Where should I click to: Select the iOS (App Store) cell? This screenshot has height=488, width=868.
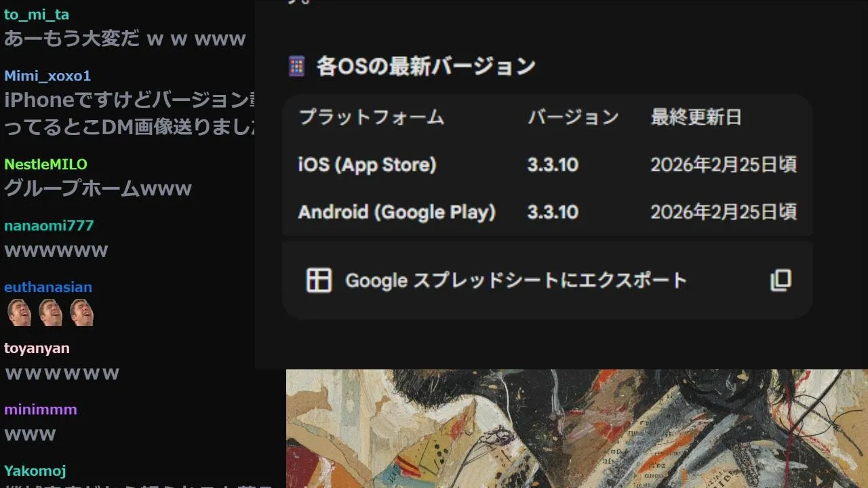tap(367, 165)
